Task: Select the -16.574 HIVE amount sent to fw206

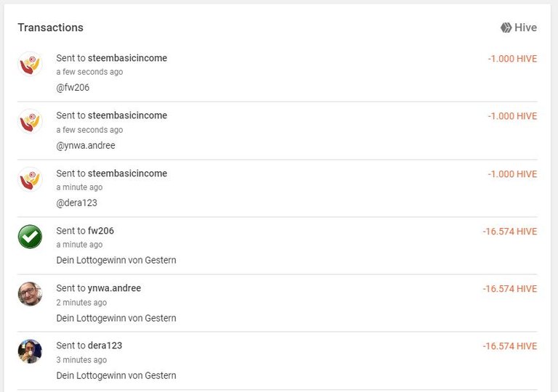Action: [x=510, y=232]
